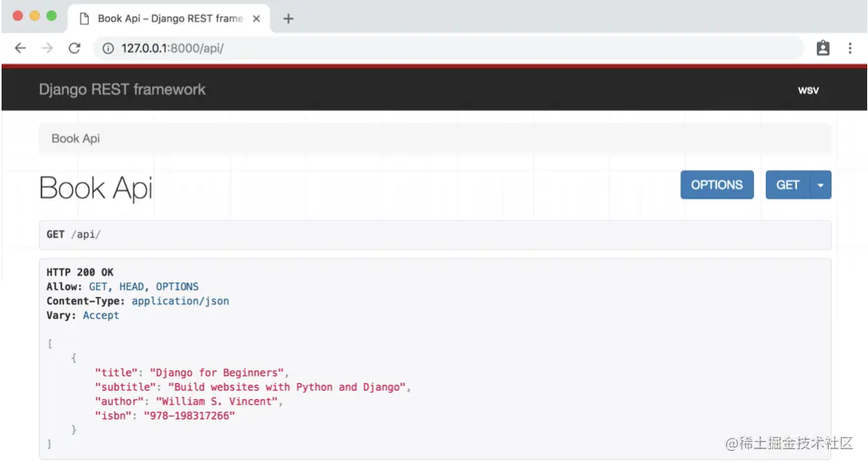The image size is (868, 466).
Task: Select the isbn "978-198317266" value
Action: (189, 416)
